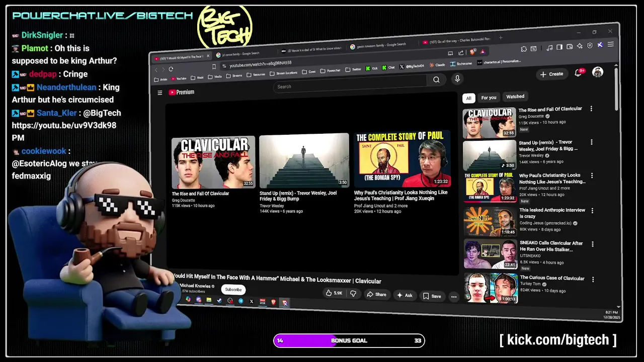
Task: Open the more actions ellipsis under the video
Action: [454, 297]
